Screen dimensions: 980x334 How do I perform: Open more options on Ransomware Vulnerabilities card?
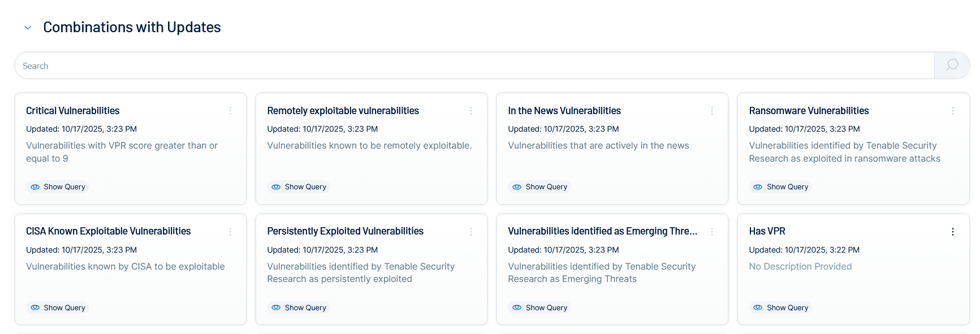(x=953, y=111)
